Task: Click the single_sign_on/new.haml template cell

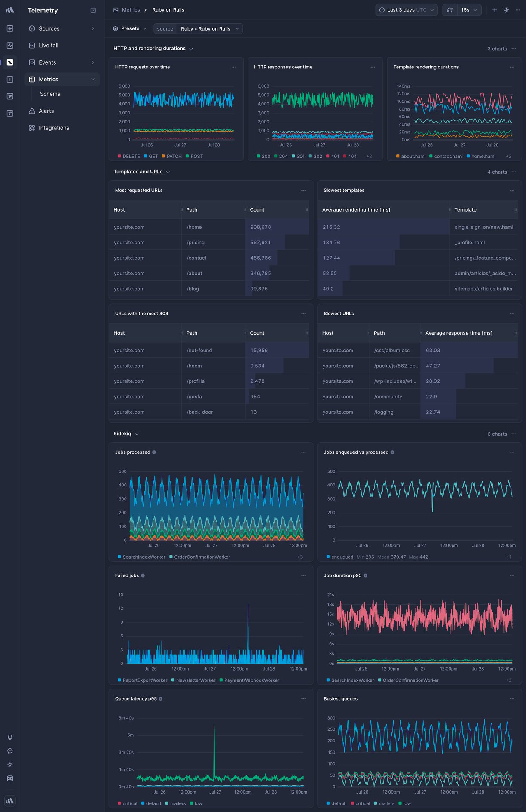Action: [x=484, y=227]
